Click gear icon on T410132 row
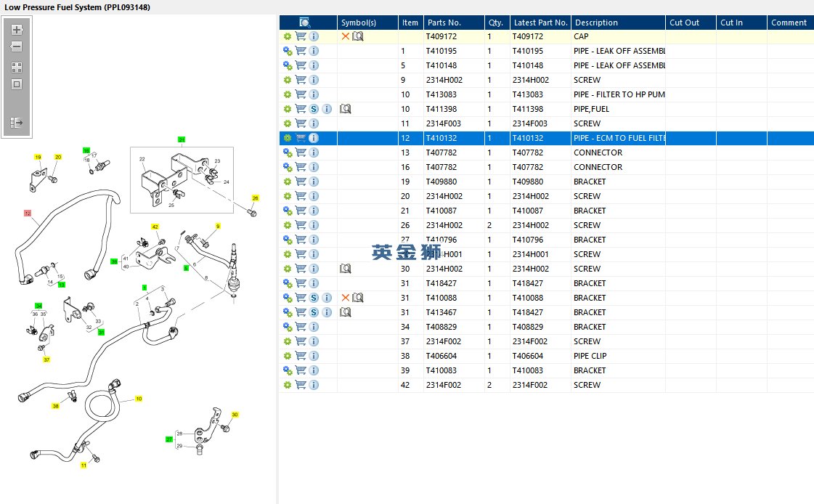The image size is (814, 504). pyautogui.click(x=287, y=138)
